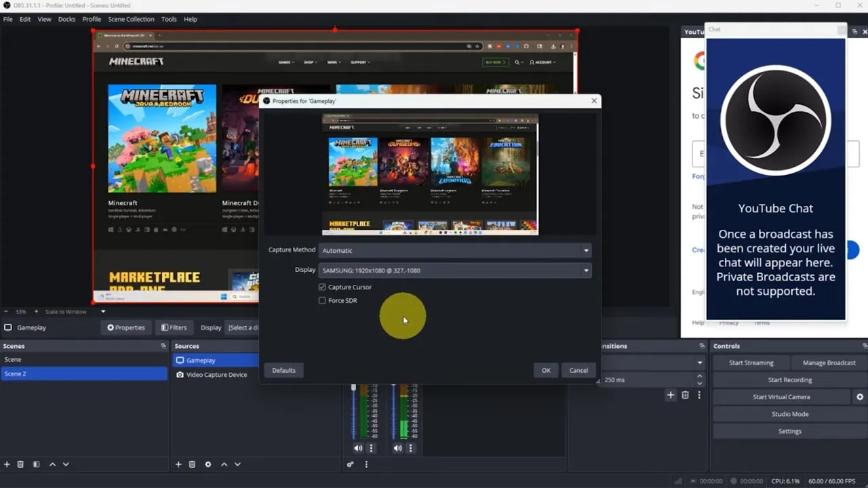Mute the first audio mixer channel speaker icon

358,447
